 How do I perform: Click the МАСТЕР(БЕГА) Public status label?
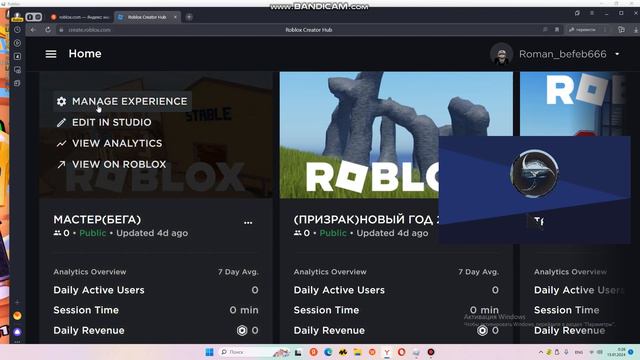click(93, 233)
